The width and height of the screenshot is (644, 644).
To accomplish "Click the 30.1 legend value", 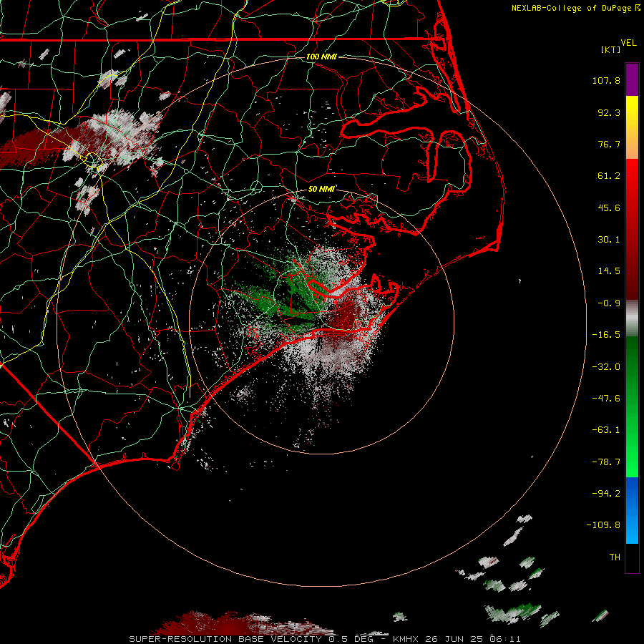I will (x=609, y=240).
